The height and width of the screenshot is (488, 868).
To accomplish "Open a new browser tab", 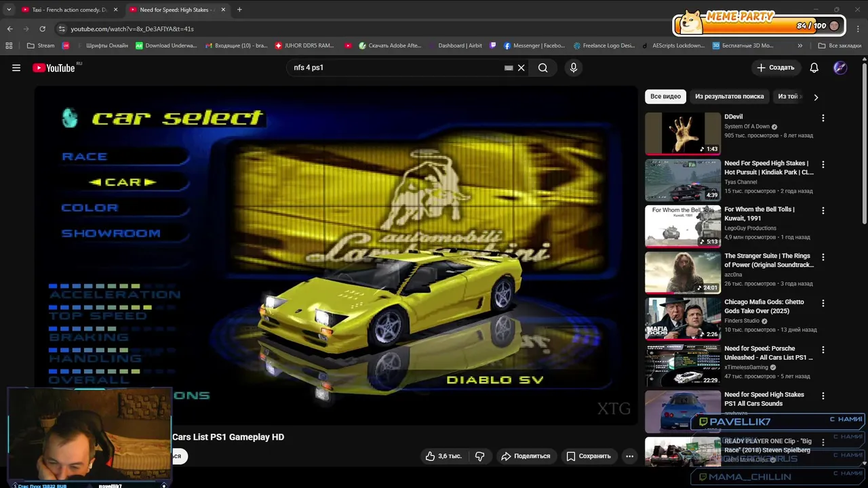I will tap(239, 9).
